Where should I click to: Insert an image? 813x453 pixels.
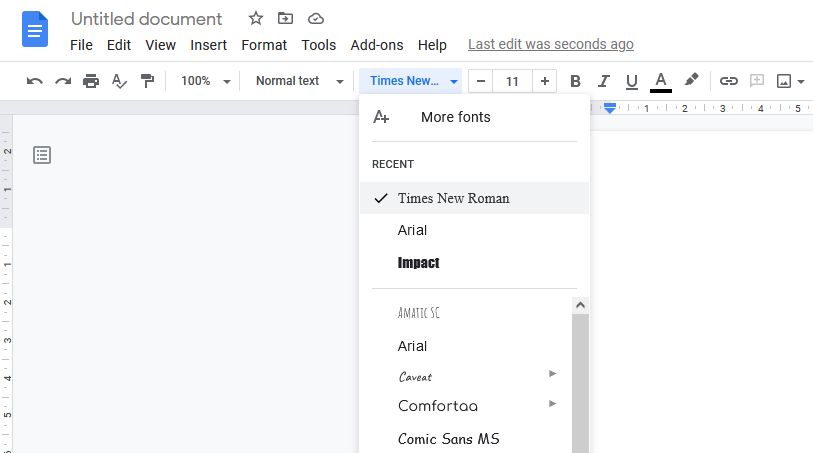(x=783, y=81)
